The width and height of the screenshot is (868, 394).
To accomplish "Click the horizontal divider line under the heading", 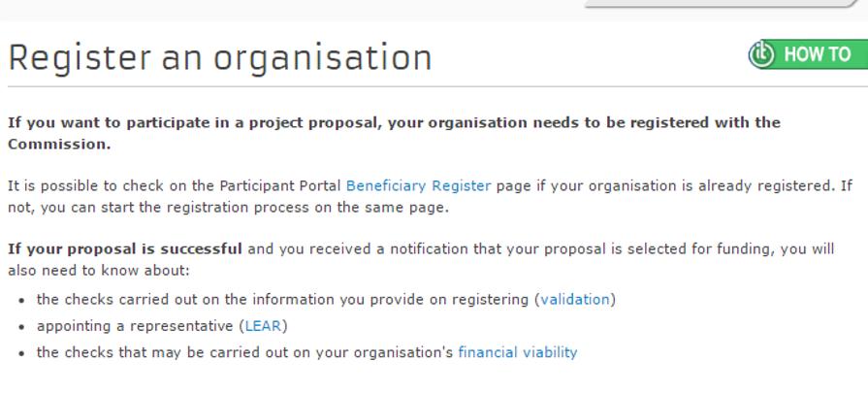I will click(x=437, y=86).
